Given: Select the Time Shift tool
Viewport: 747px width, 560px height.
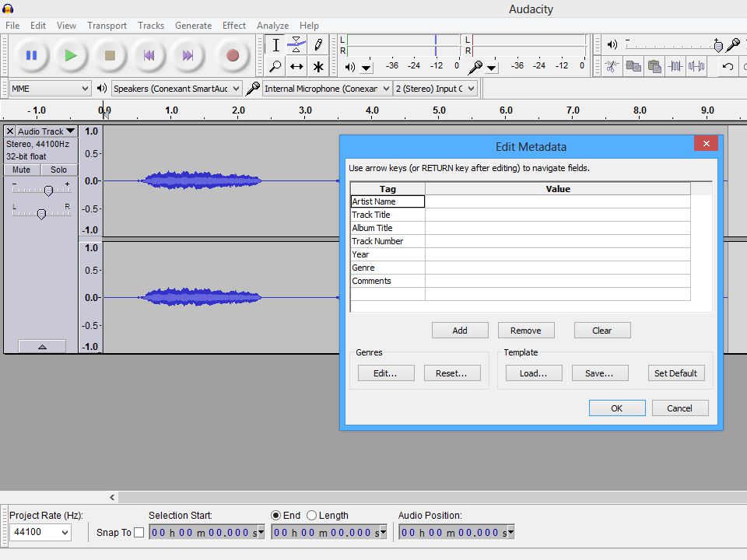Looking at the screenshot, I should tap(296, 66).
